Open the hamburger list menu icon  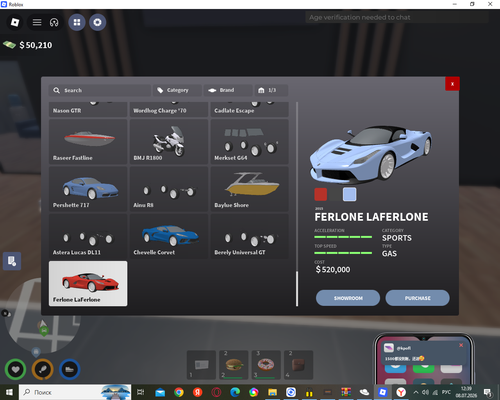tap(37, 22)
